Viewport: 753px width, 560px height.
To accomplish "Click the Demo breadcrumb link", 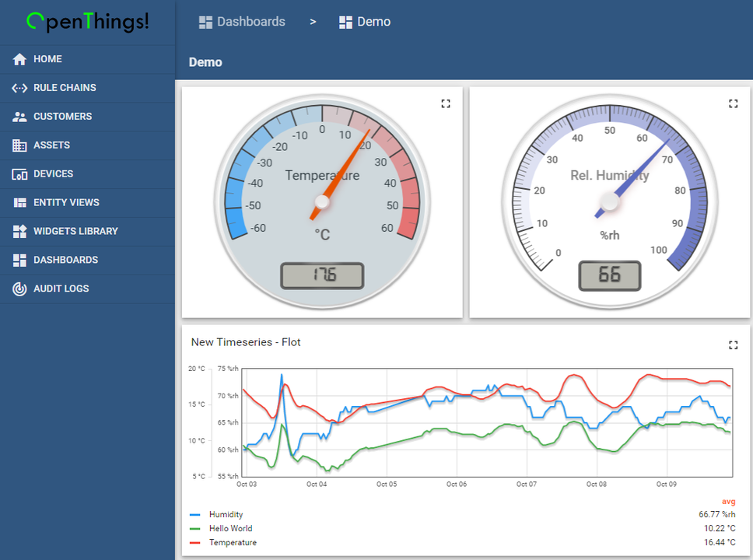I will (x=373, y=22).
